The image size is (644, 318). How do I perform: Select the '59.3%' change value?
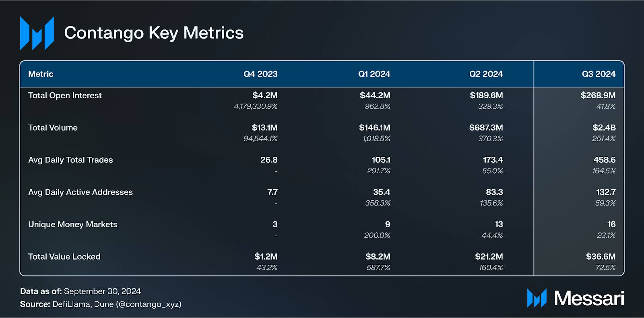(605, 203)
